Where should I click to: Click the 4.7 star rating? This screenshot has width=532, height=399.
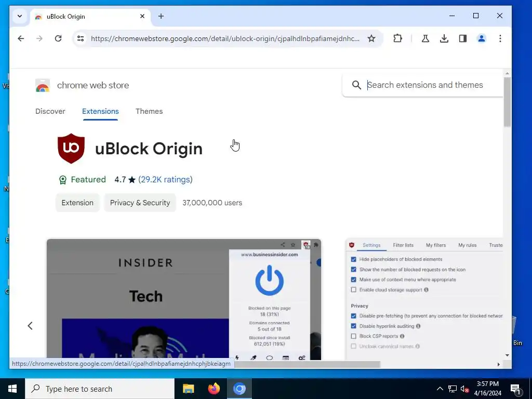[x=125, y=179]
